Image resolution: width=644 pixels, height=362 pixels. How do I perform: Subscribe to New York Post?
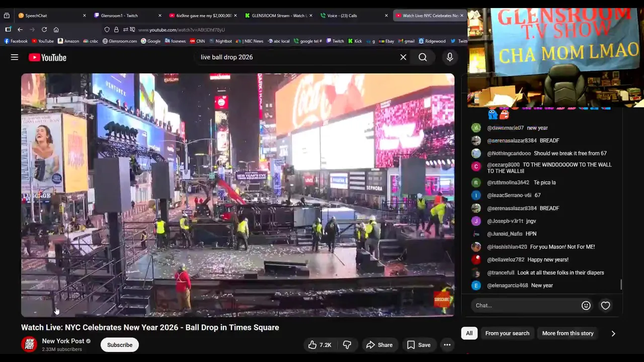[120, 345]
